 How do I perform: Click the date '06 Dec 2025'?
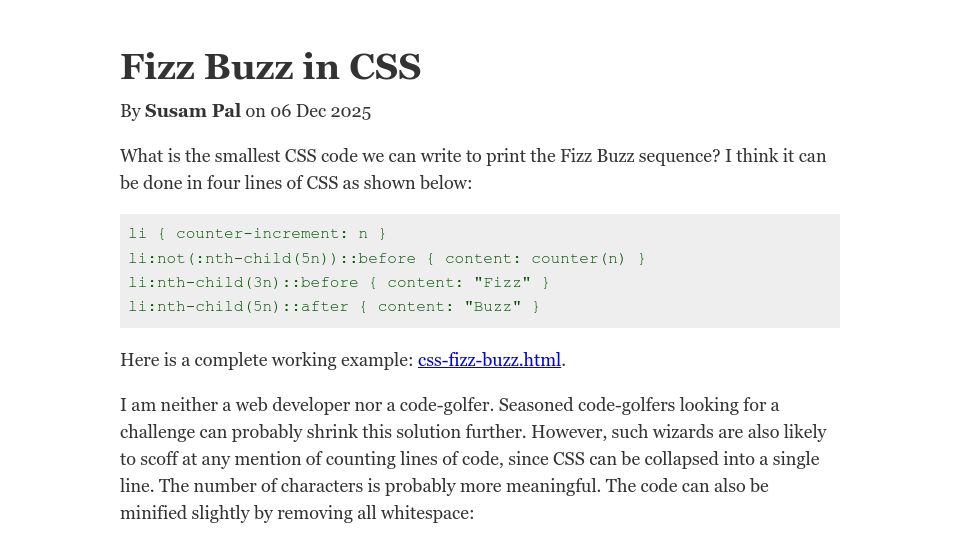(320, 111)
